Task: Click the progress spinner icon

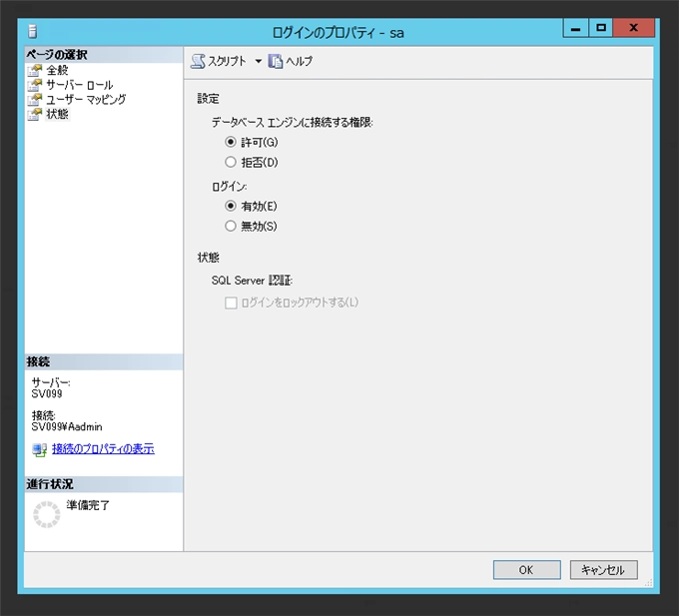Action: click(47, 514)
